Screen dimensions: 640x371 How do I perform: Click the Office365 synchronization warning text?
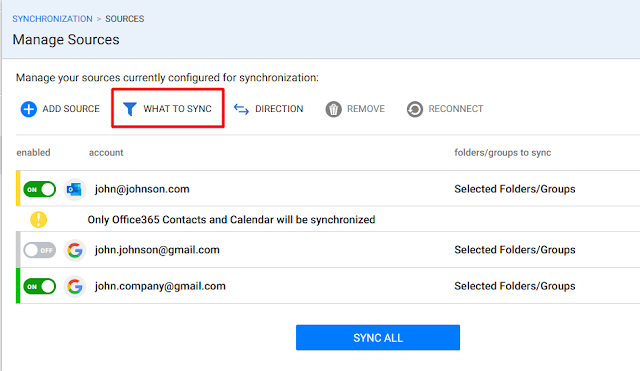231,220
